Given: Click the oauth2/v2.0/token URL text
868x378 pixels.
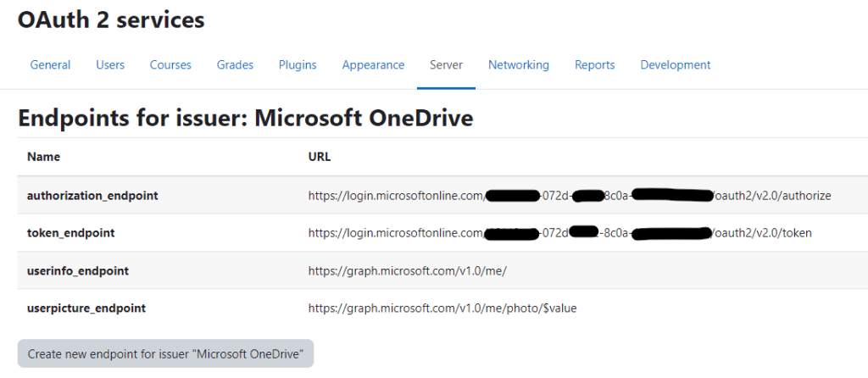Looking at the screenshot, I should tap(763, 232).
